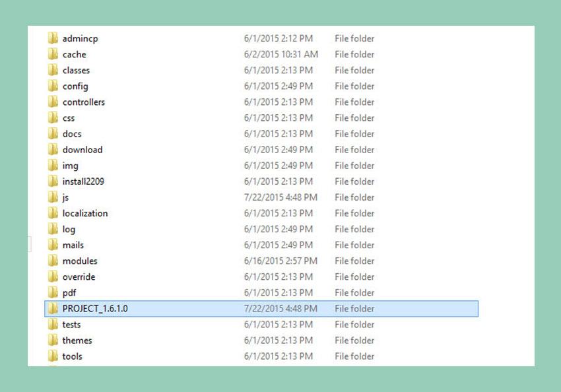This screenshot has width=561, height=392.
Task: Select the js folder name
Action: [x=65, y=197]
